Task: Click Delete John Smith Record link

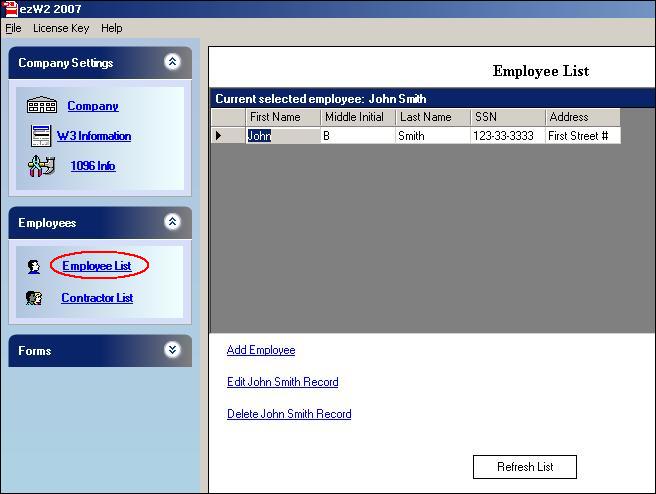Action: coord(289,414)
